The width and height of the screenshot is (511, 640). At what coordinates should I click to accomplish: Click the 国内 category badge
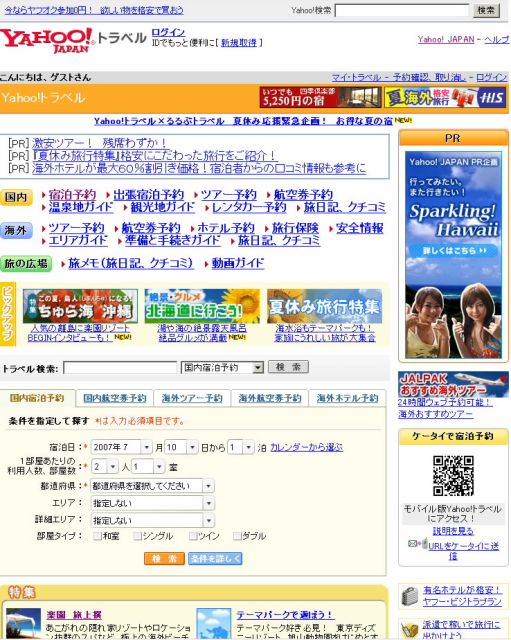click(x=16, y=198)
